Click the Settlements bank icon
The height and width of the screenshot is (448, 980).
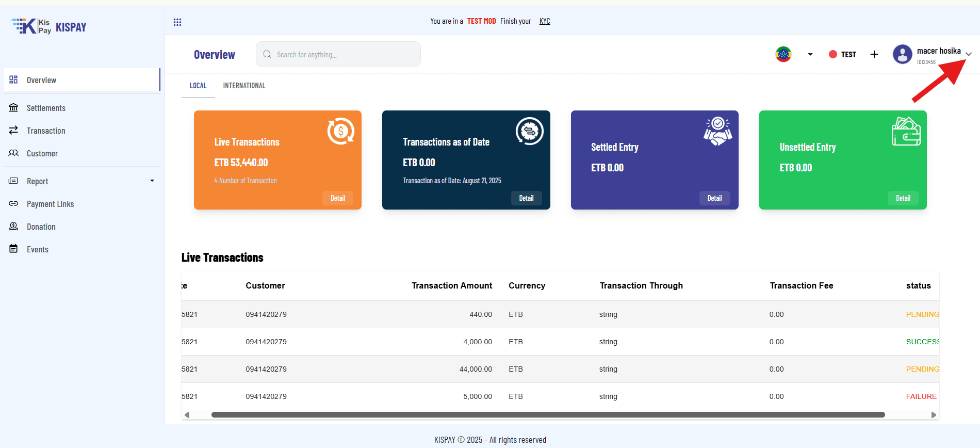pos(13,107)
